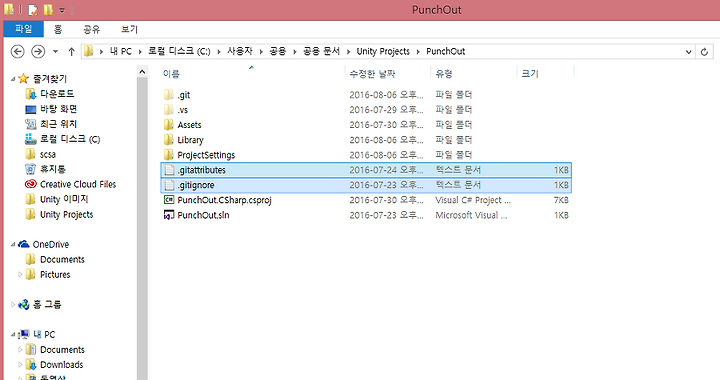Image resolution: width=720 pixels, height=380 pixels.
Task: Switch to the 홈 ribbon tab
Action: (x=58, y=29)
